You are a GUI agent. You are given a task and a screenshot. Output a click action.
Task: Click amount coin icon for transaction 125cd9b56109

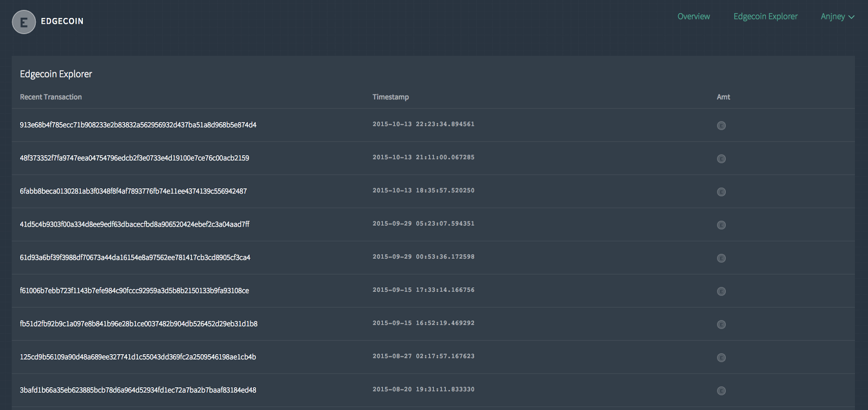pyautogui.click(x=722, y=357)
